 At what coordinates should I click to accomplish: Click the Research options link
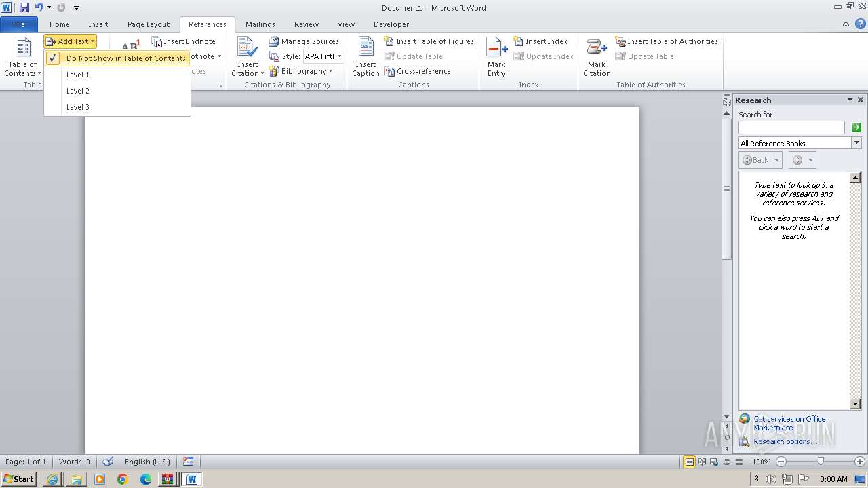(x=785, y=441)
